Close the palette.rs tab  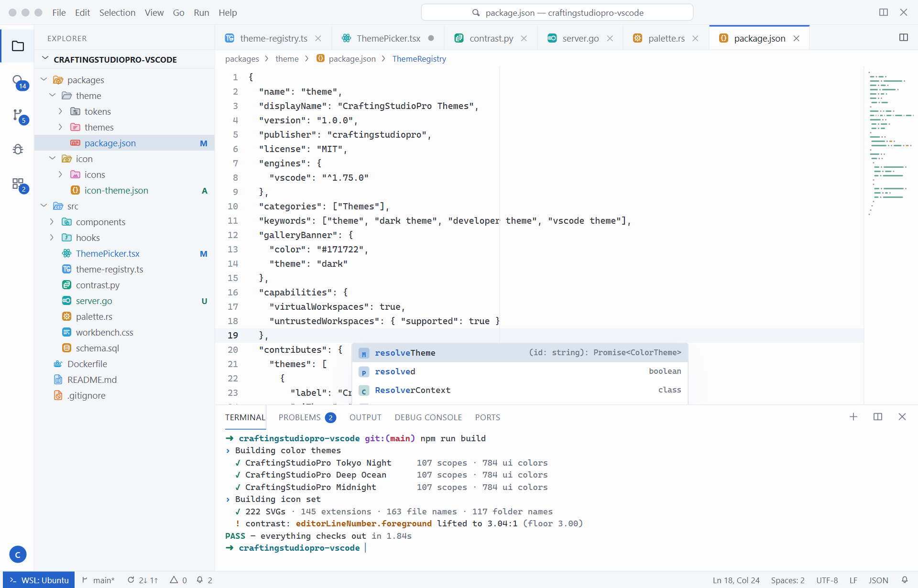696,38
